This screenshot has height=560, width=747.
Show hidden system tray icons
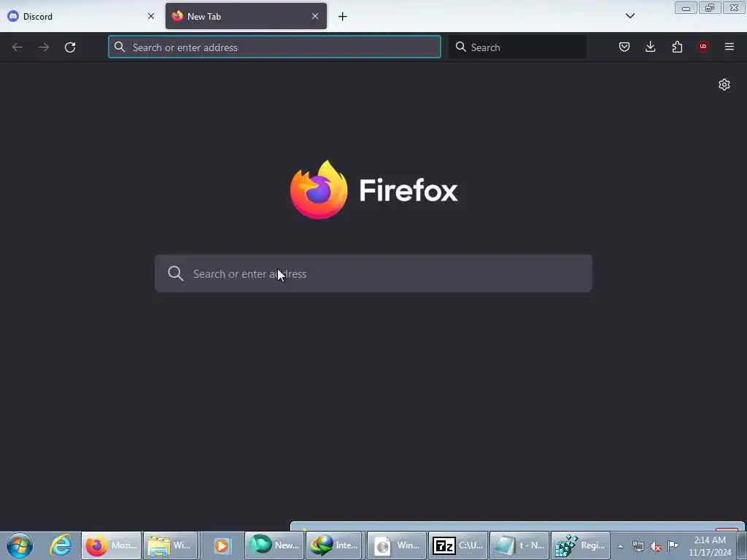coord(620,546)
